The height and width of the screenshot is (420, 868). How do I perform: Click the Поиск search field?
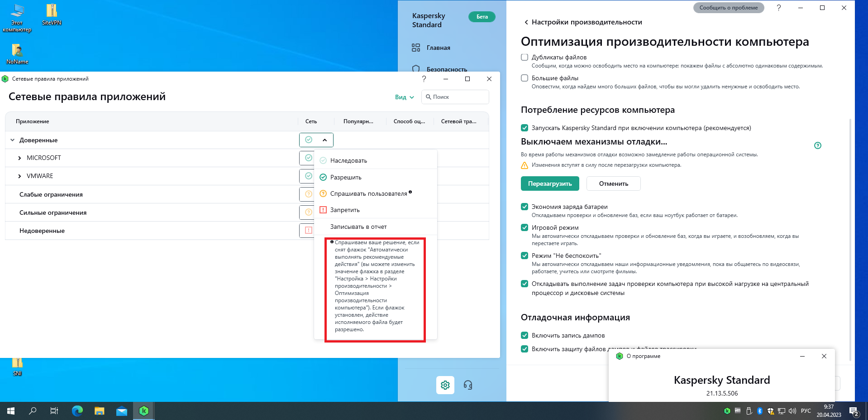point(455,97)
